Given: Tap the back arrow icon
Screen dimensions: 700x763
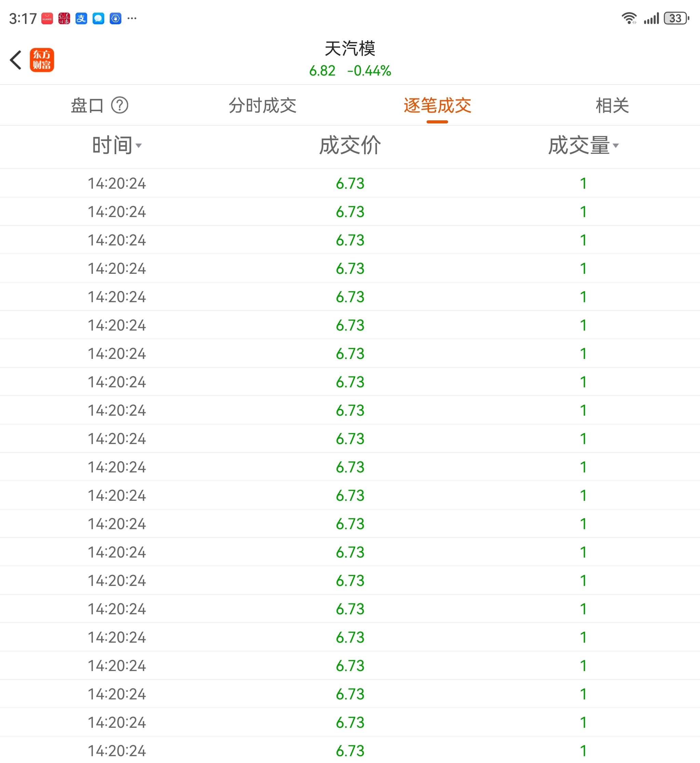Looking at the screenshot, I should tap(16, 60).
